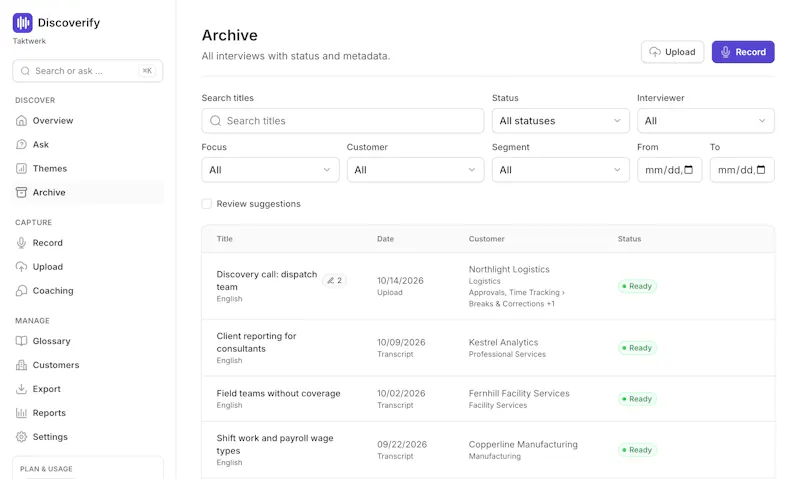Viewport: 800px width, 479px height.
Task: Click the Discoverify waveform logo icon
Action: pyautogui.click(x=22, y=23)
